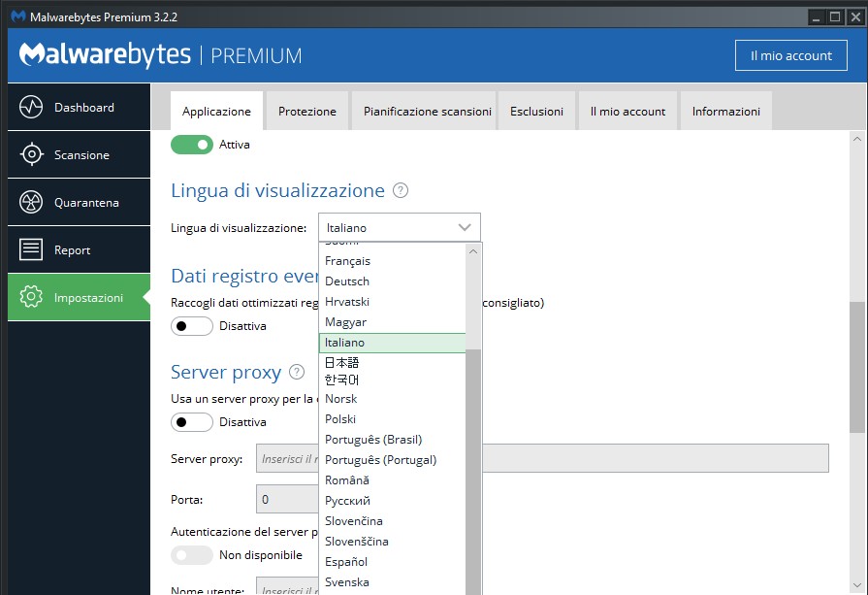The image size is (868, 595).
Task: Click the Porta number input field
Action: click(x=287, y=499)
